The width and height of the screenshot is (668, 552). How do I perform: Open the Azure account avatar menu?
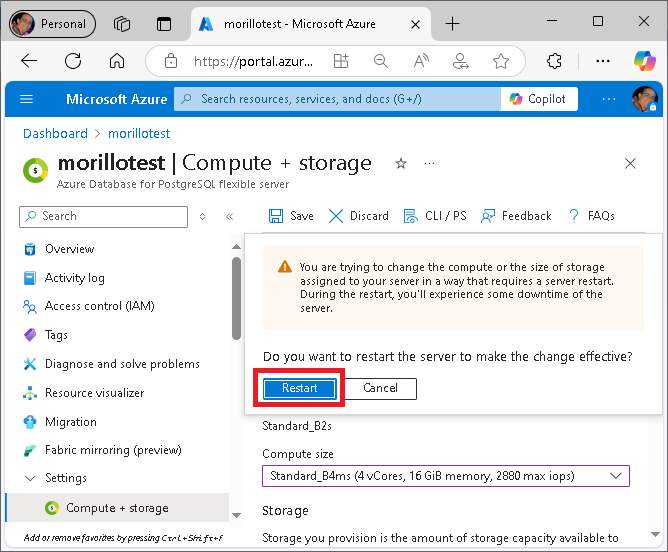(x=645, y=99)
